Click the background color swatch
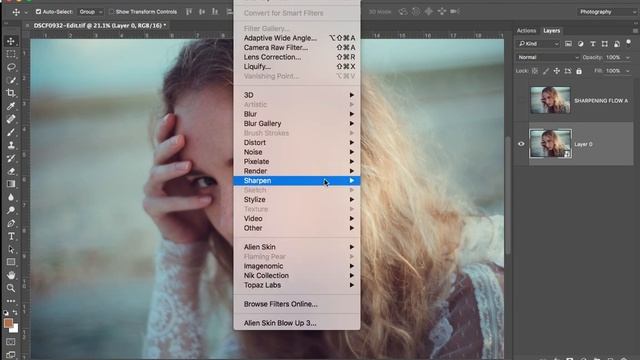640x360 pixels. coord(15,329)
